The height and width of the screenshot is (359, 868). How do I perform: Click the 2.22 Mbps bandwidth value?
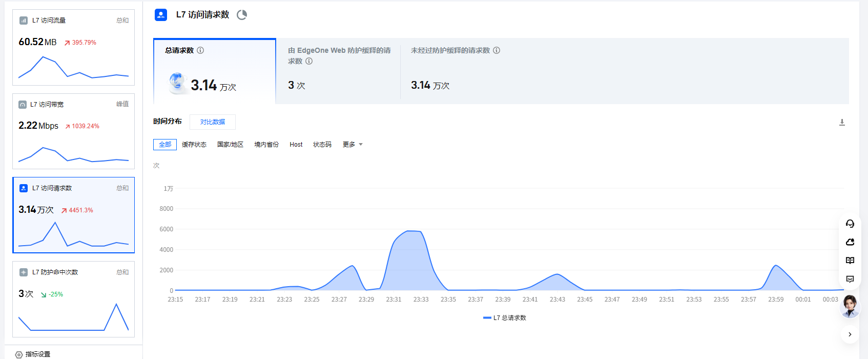[x=38, y=126]
